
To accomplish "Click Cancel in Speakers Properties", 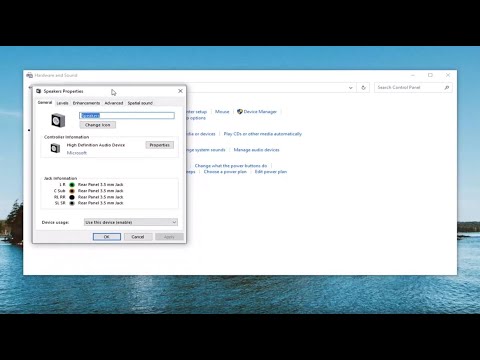I will pos(138,237).
